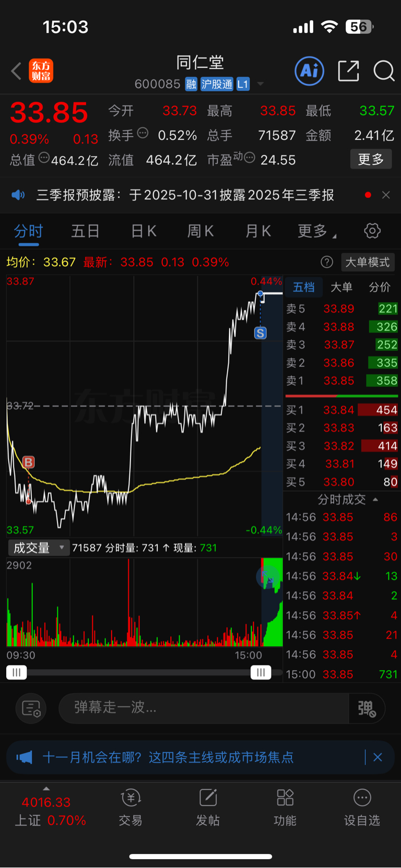Toggle 大单模式 mode
Viewport: 401px width, 868px height.
pyautogui.click(x=368, y=262)
